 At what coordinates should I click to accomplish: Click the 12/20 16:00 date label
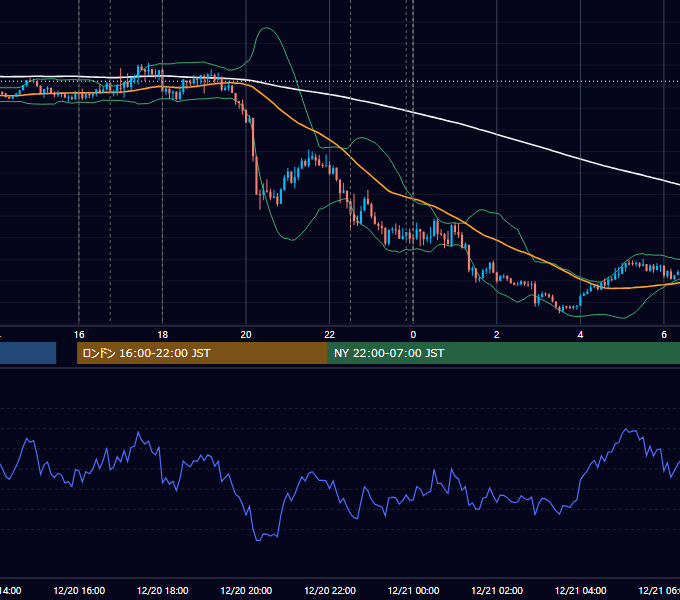click(x=79, y=590)
